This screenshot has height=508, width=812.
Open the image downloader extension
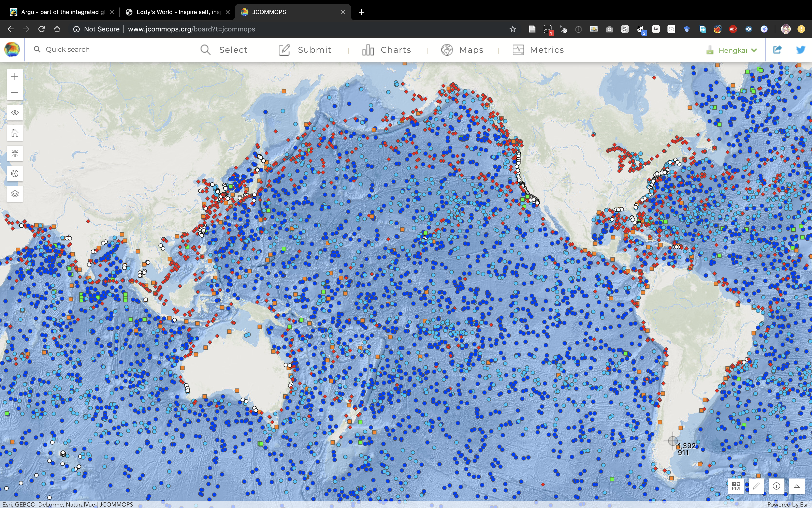point(594,29)
